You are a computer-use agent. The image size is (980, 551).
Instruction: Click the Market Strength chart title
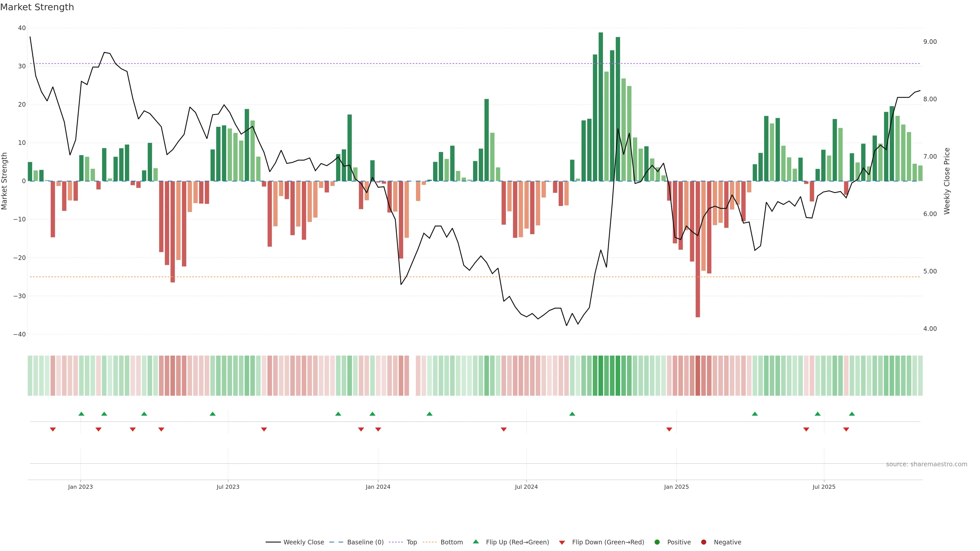pyautogui.click(x=37, y=7)
